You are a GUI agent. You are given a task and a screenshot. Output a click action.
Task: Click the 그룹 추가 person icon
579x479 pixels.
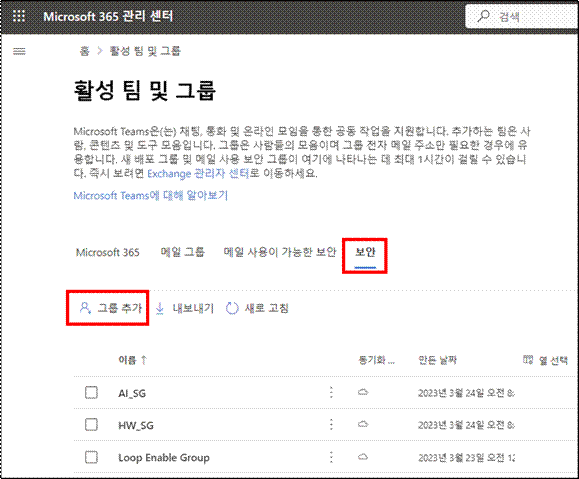85,308
